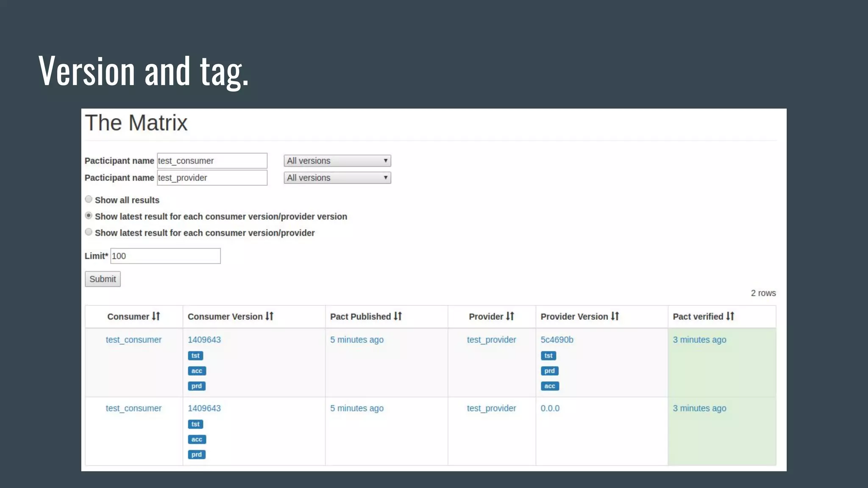868x488 pixels.
Task: Click sort icon beside Consumer Version
Action: pyautogui.click(x=270, y=316)
